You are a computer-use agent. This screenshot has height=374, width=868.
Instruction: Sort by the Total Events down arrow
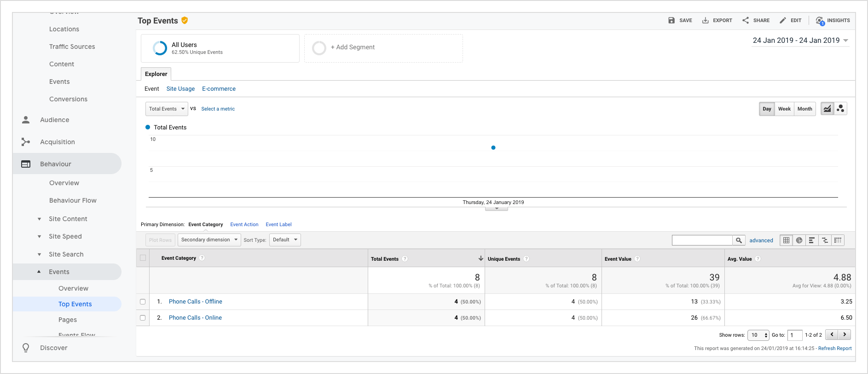(480, 258)
